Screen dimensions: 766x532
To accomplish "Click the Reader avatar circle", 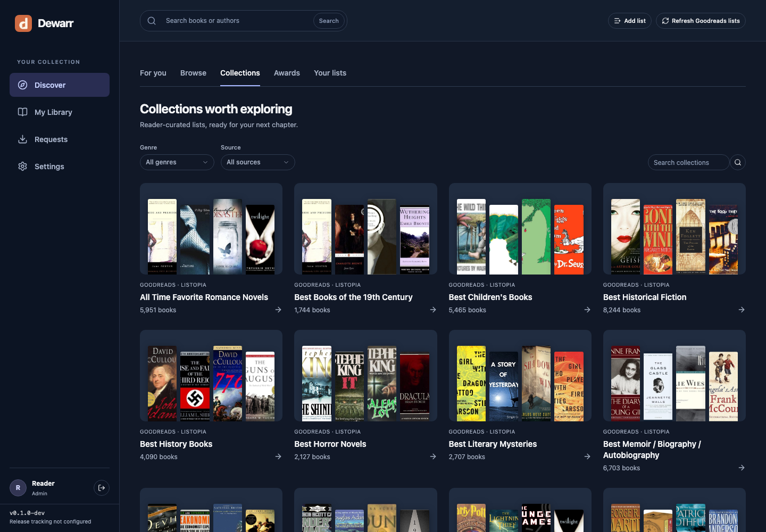I will (x=18, y=488).
